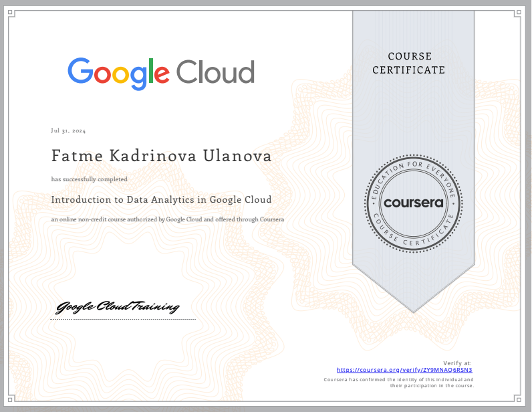Click the Google Cloud logo
532x412 pixels.
coord(160,72)
